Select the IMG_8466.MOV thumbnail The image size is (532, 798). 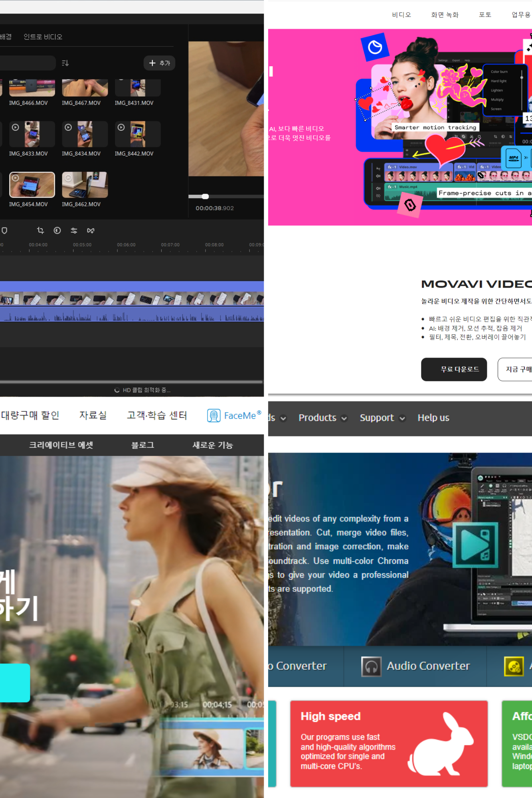(x=32, y=88)
